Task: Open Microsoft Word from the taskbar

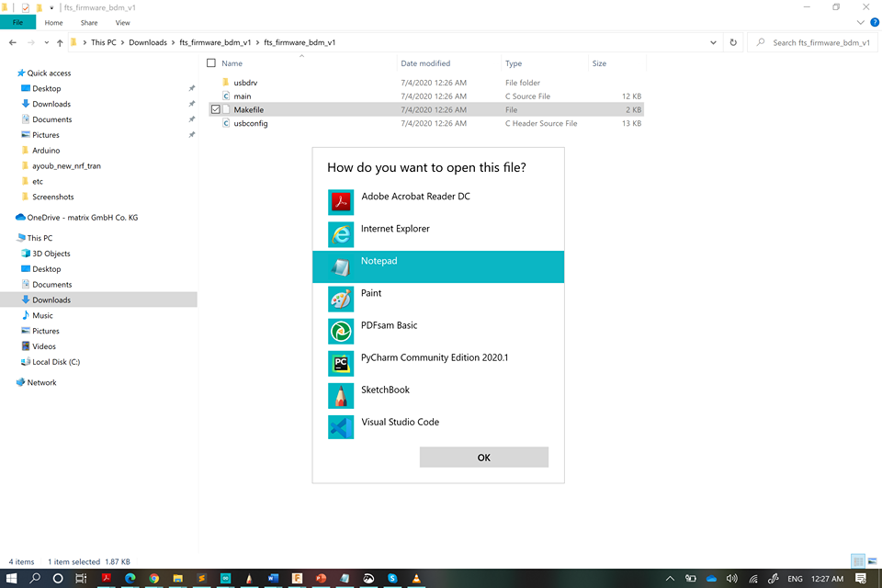Action: pos(274,579)
